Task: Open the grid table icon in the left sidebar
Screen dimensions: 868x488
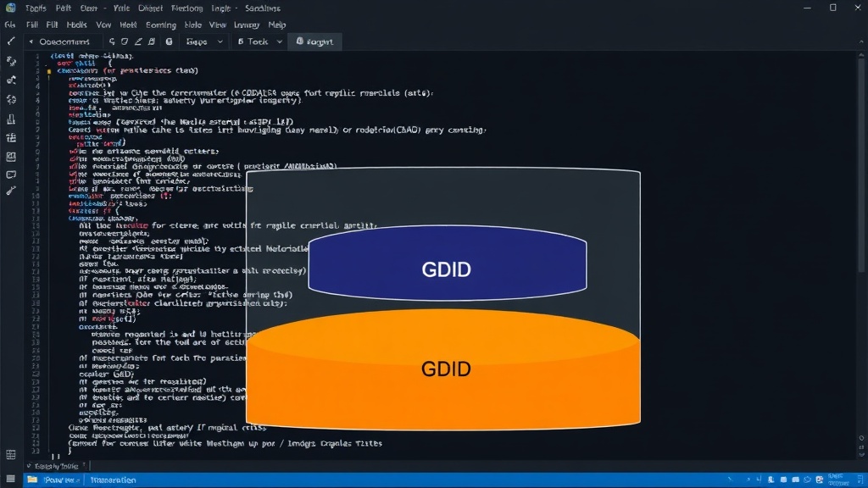Action: coord(10,138)
